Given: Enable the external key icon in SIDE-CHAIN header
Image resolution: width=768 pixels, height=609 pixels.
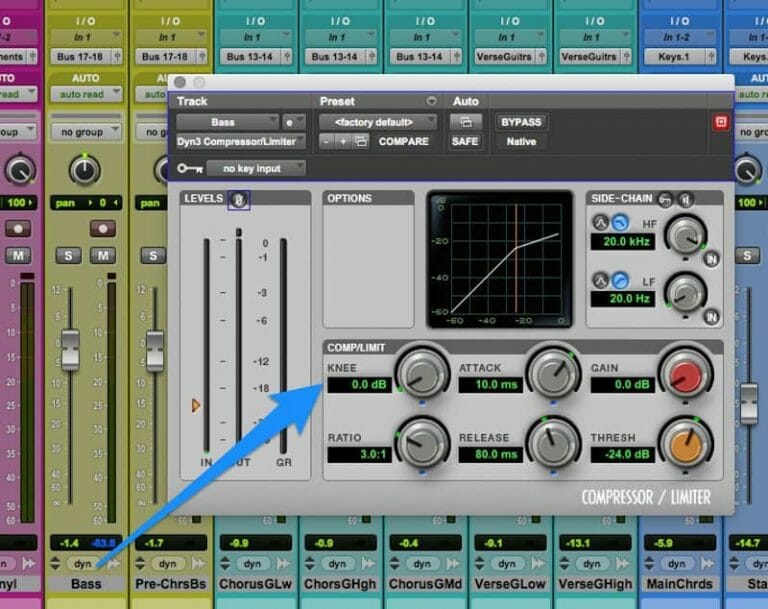Looking at the screenshot, I should [x=665, y=199].
